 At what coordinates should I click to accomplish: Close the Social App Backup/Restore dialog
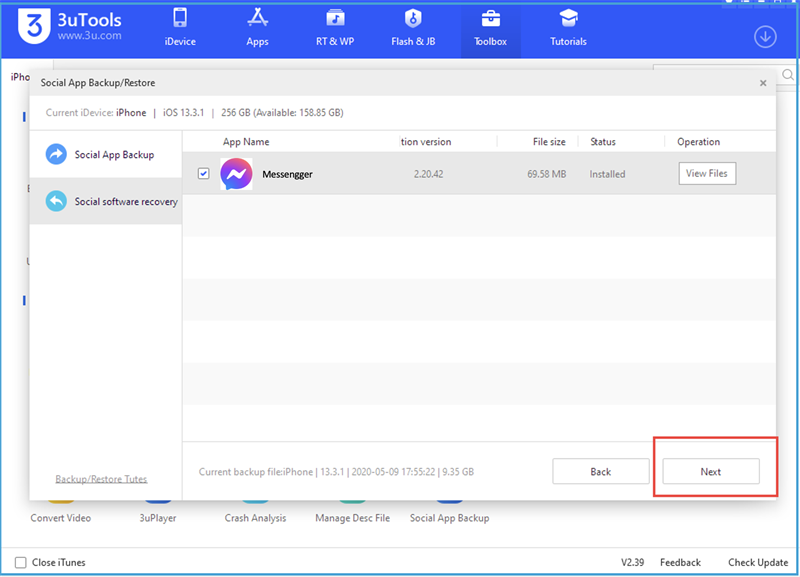click(x=763, y=83)
